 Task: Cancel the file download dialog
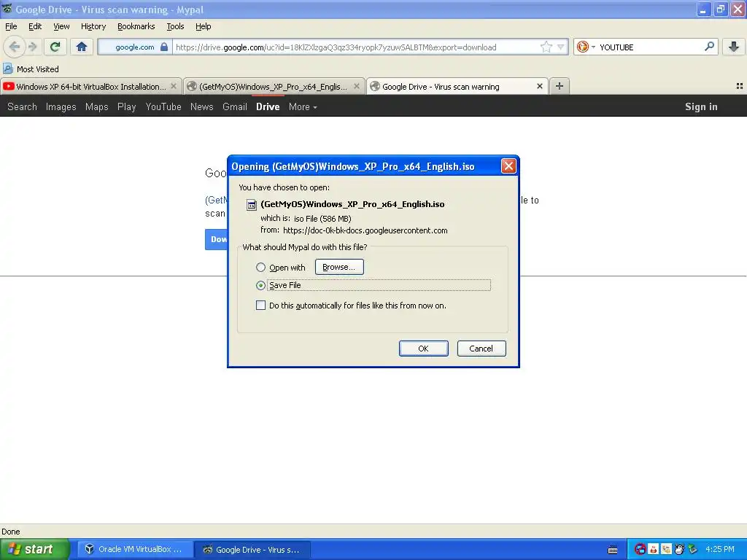[481, 349]
